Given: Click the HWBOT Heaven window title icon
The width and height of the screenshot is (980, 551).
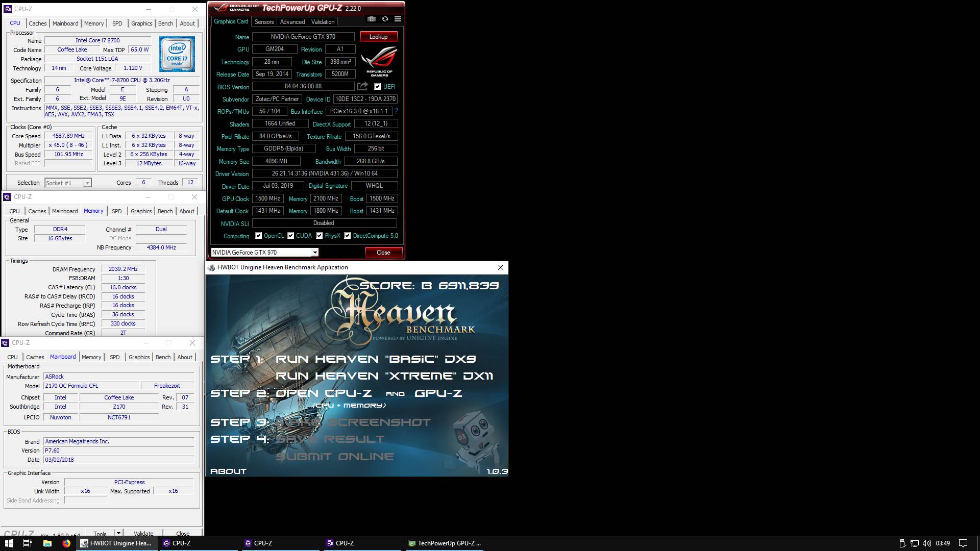Looking at the screenshot, I should 211,267.
